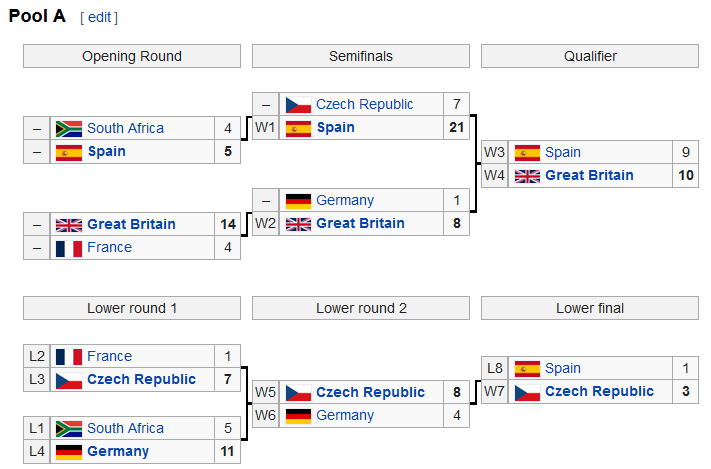Open South Africa link in Lower round 1

[x=125, y=428]
